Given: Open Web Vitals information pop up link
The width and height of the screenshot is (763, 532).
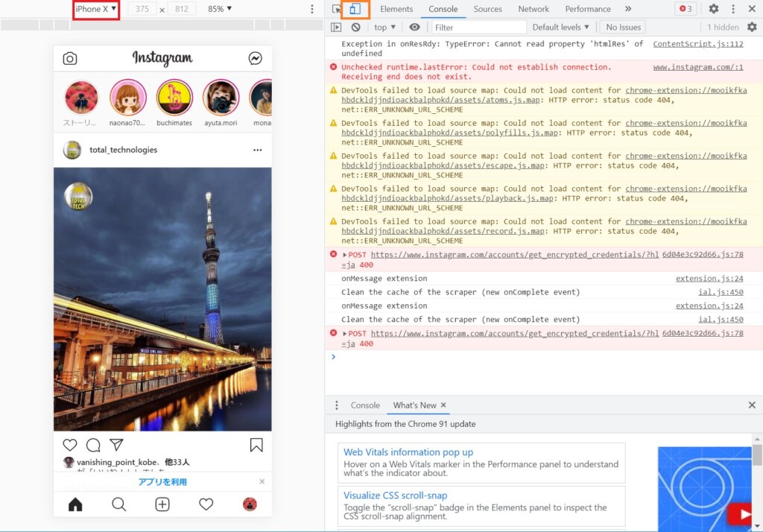Looking at the screenshot, I should click(408, 452).
